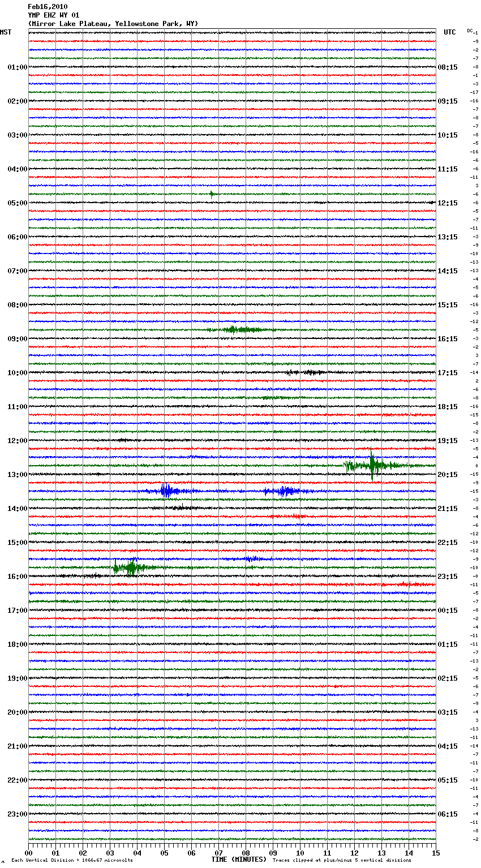The height and width of the screenshot is (868, 481).
Task: Click the 15:15 UTC time label
Action: 448,305
